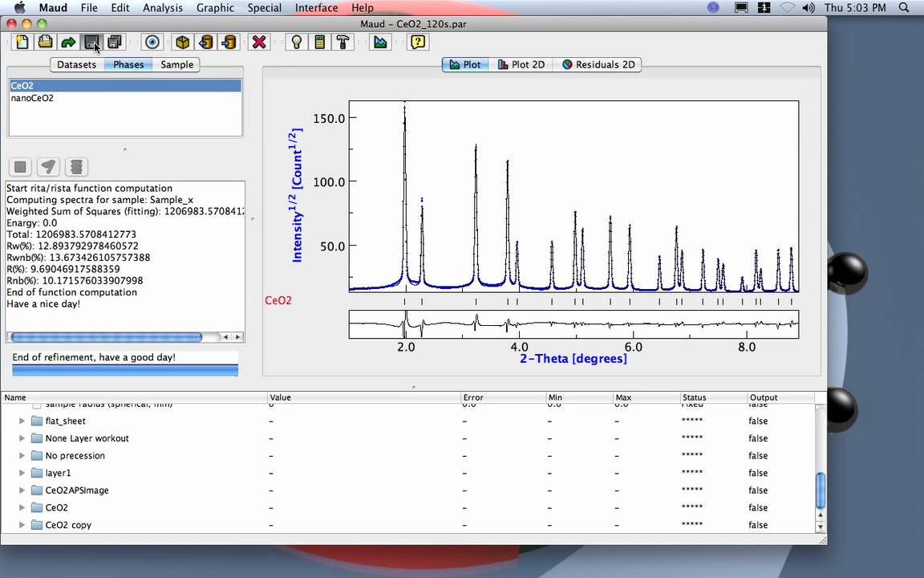
Task: Click the CeO2APSImage folder icon
Action: [x=37, y=490]
